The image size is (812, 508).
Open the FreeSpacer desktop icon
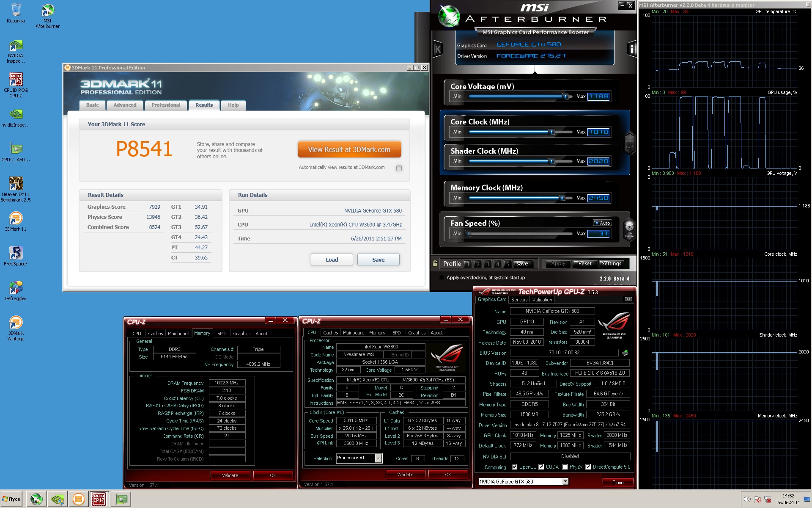point(16,257)
